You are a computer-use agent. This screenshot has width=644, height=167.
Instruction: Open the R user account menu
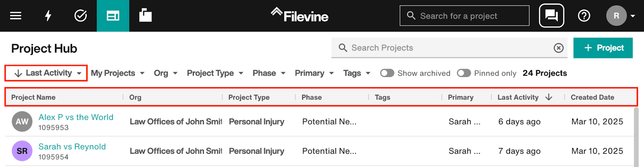620,16
